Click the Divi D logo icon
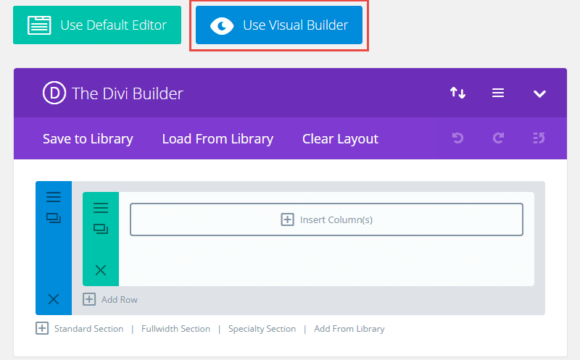 pos(54,93)
